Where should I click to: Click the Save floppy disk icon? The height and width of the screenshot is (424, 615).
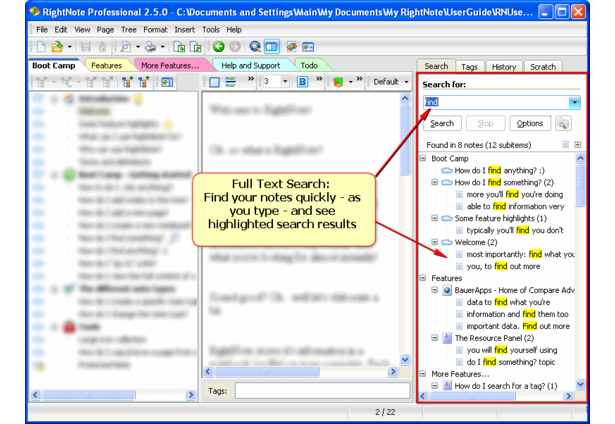tap(86, 47)
